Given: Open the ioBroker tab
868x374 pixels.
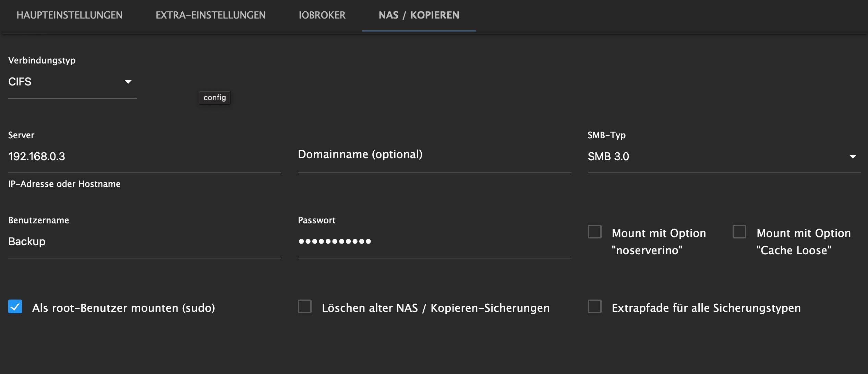Looking at the screenshot, I should click(x=322, y=15).
